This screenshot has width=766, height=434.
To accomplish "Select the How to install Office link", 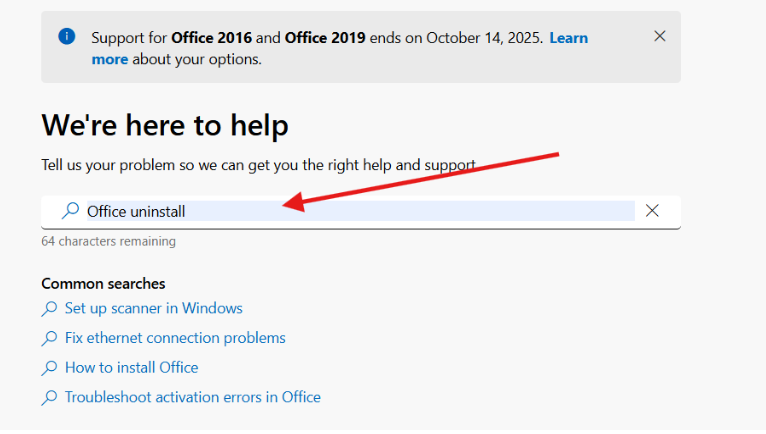I will coord(131,368).
